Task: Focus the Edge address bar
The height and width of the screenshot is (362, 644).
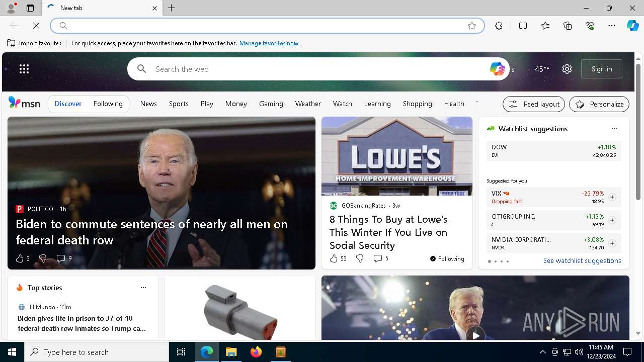Action: point(267,26)
